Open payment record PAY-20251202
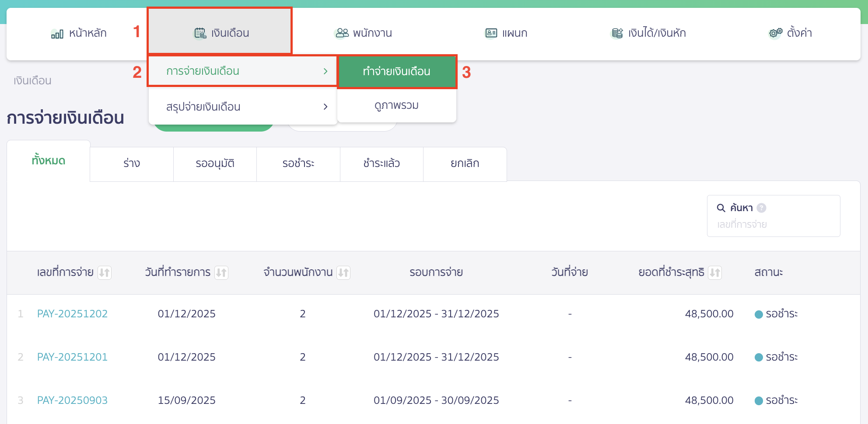The image size is (868, 424). coord(73,313)
